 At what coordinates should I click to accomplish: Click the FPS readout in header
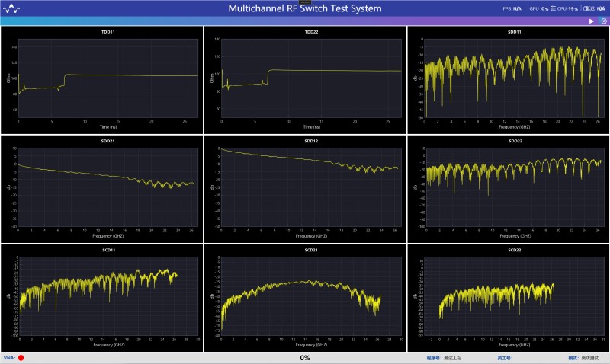coord(512,8)
